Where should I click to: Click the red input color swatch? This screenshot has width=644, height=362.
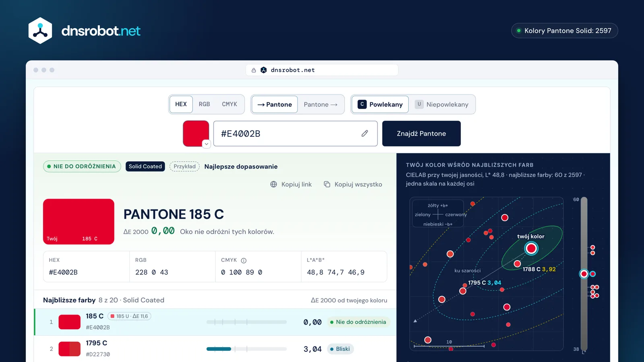coord(196,133)
